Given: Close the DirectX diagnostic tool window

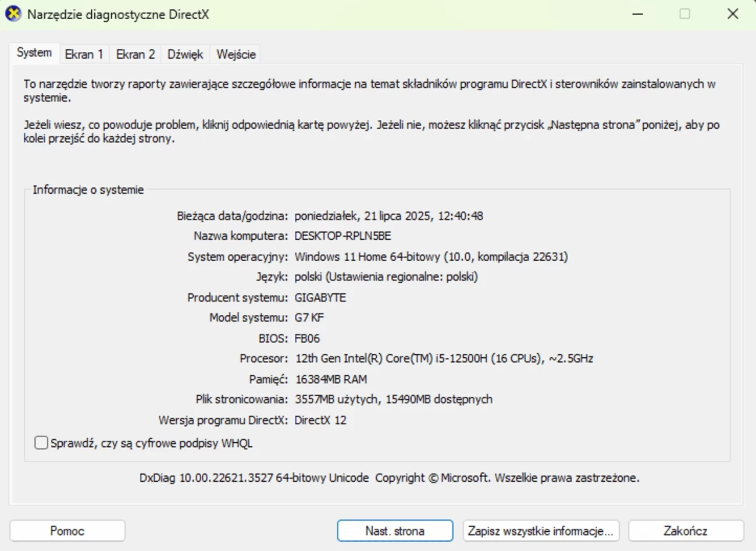Looking at the screenshot, I should 733,14.
